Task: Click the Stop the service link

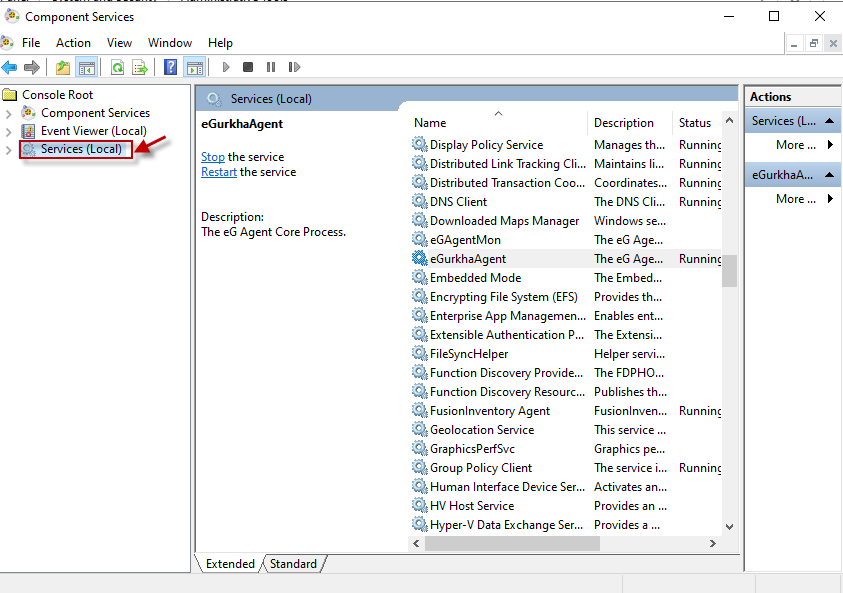Action: coord(213,157)
